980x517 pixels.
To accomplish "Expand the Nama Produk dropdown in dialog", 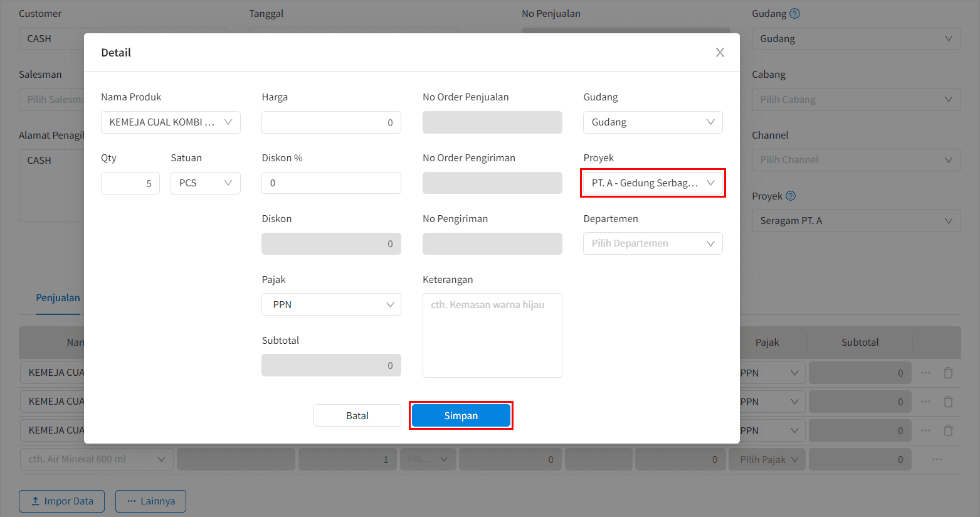I will coord(171,122).
